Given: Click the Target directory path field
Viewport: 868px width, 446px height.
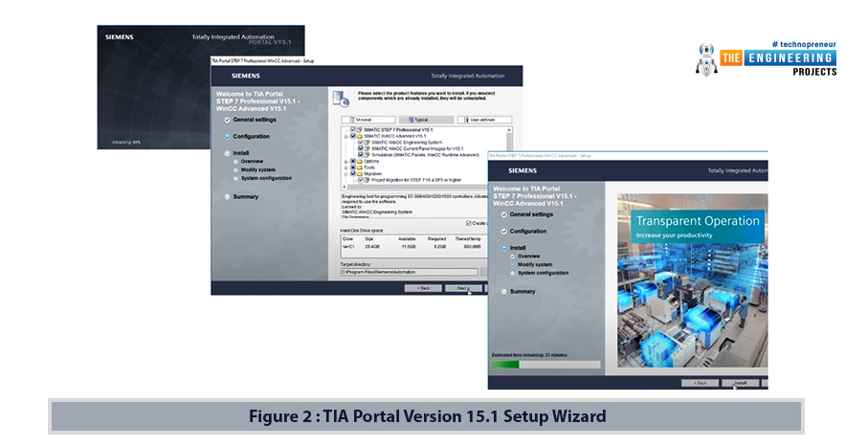Looking at the screenshot, I should point(409,272).
